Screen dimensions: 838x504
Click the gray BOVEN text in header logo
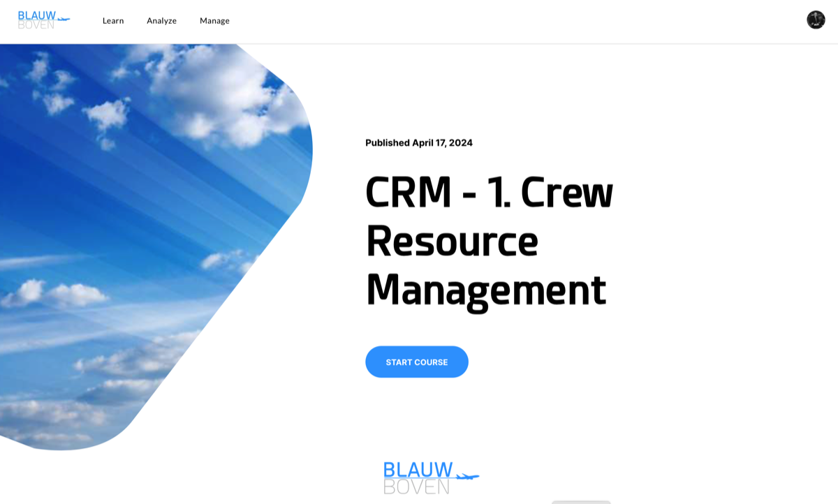36,25
